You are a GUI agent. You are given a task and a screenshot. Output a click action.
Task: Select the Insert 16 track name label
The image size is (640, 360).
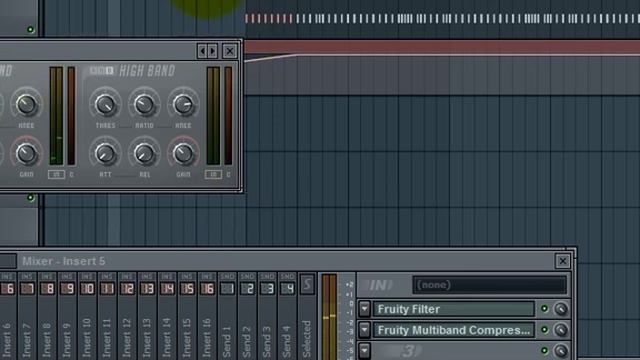pyautogui.click(x=207, y=338)
